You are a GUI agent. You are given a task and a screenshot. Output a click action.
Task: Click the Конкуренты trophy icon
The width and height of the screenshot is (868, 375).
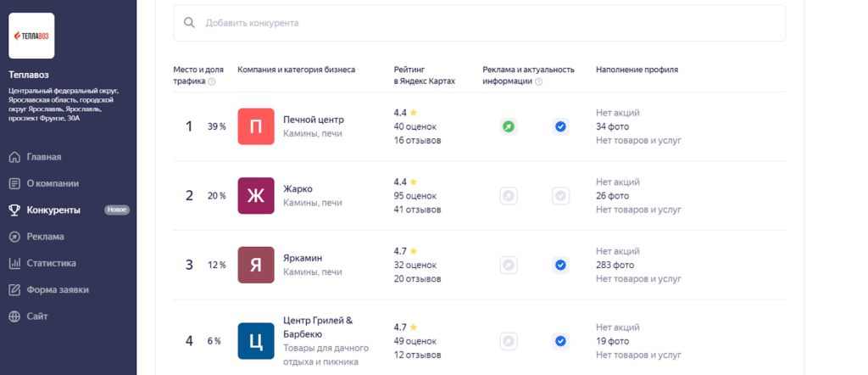15,210
